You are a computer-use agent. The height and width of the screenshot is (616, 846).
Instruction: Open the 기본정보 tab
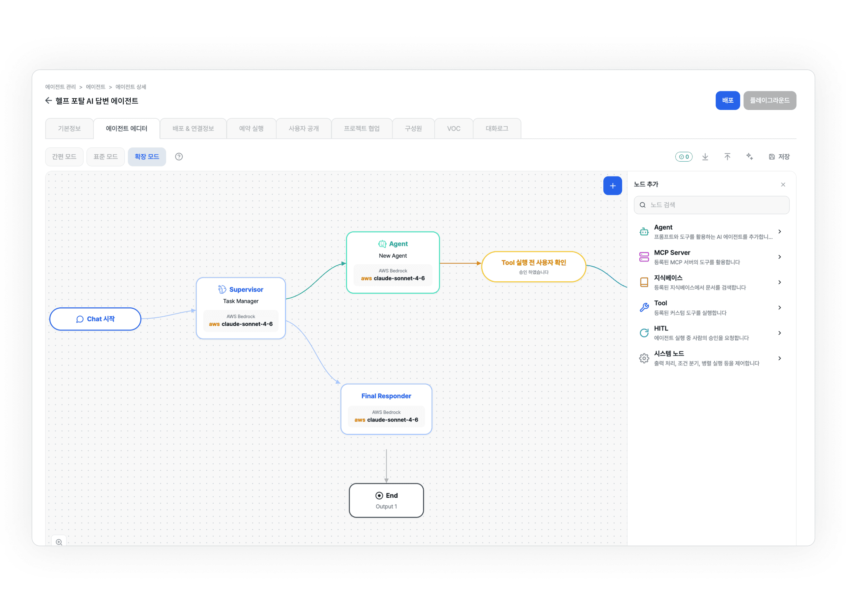pyautogui.click(x=69, y=129)
